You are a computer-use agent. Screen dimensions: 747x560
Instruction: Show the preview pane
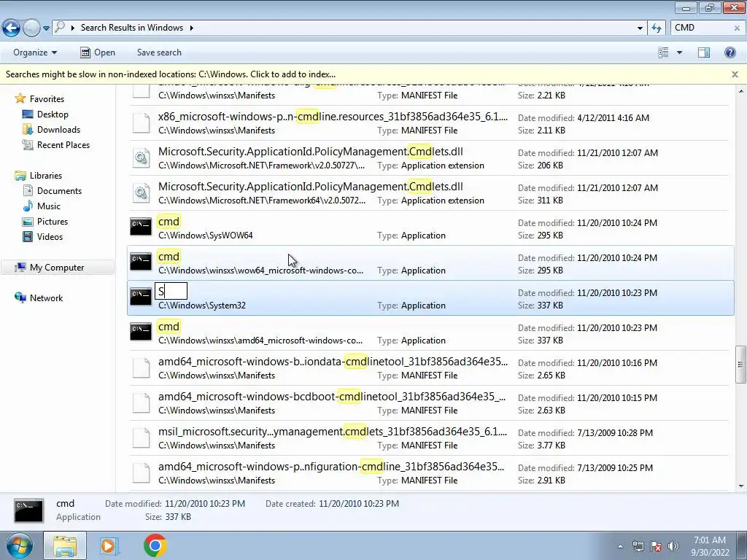tap(704, 52)
